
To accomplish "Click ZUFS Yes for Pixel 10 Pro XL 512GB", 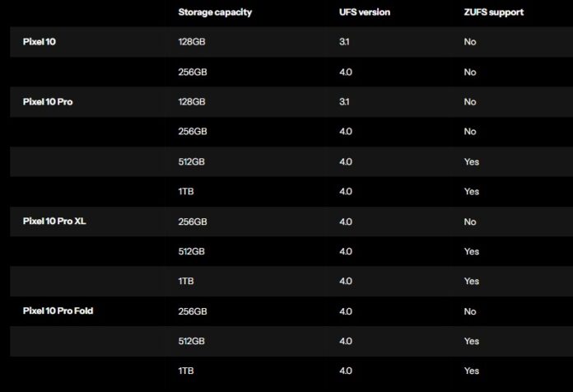I will (471, 251).
